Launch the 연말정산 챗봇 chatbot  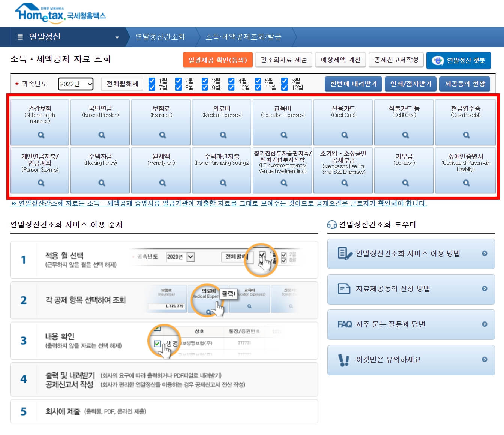click(x=458, y=60)
